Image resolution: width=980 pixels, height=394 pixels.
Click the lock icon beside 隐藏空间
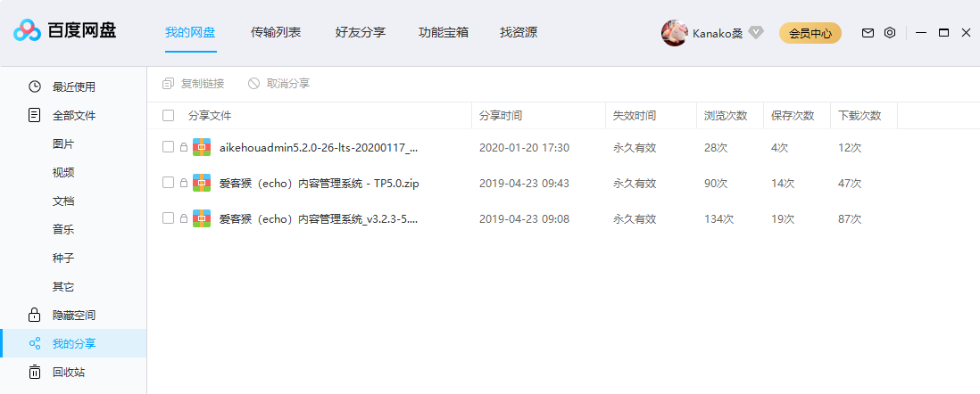35,315
